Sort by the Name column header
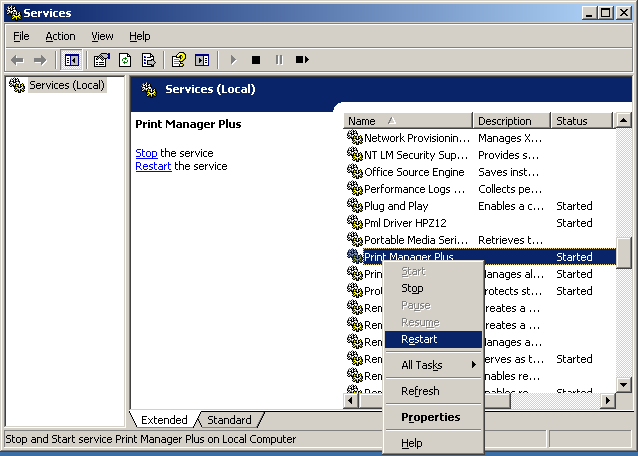 (408, 121)
